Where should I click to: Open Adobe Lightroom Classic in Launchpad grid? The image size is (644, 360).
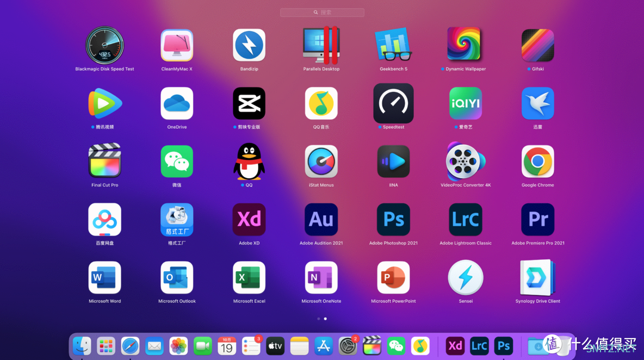[x=465, y=219]
